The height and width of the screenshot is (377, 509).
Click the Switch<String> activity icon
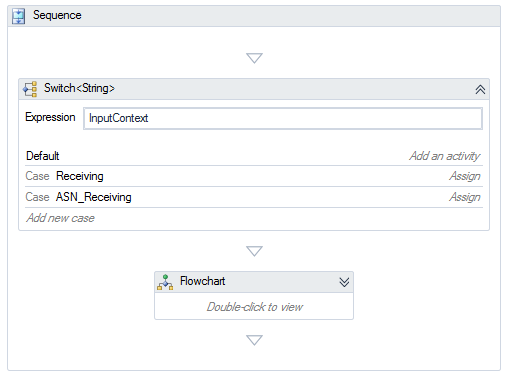point(30,89)
